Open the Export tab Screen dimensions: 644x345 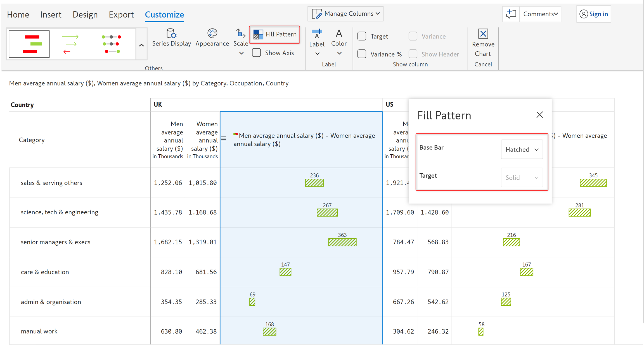(x=121, y=15)
